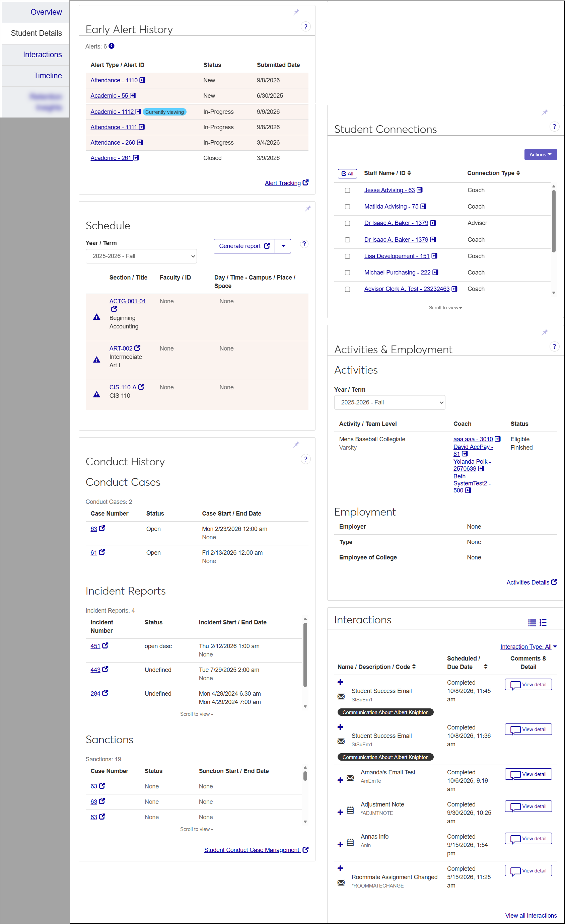565x924 pixels.
Task: Open help for Student Connections
Action: tap(554, 127)
